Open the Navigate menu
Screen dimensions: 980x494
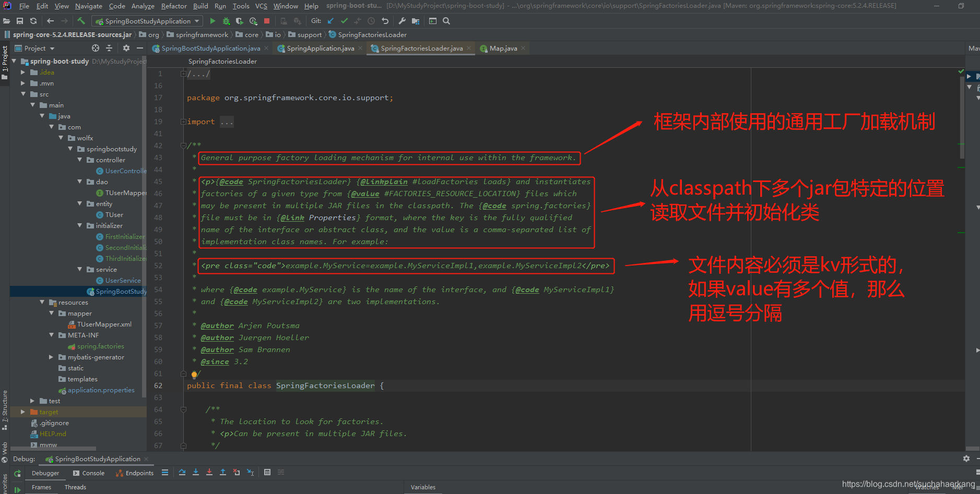pyautogui.click(x=89, y=6)
